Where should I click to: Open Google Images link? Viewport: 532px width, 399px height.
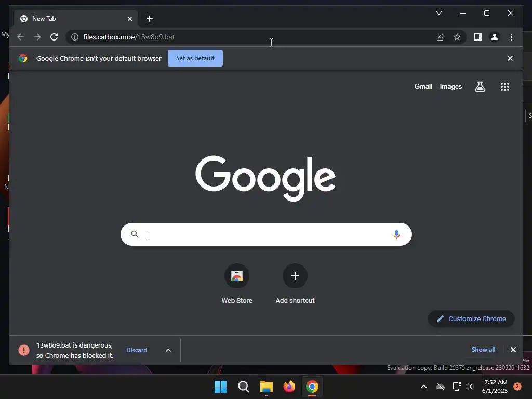[450, 87]
